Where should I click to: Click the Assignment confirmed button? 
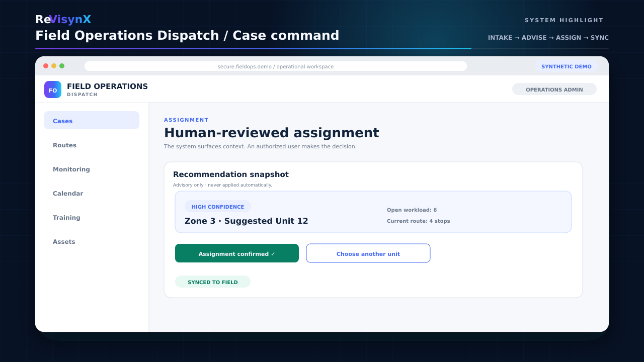[x=237, y=253]
